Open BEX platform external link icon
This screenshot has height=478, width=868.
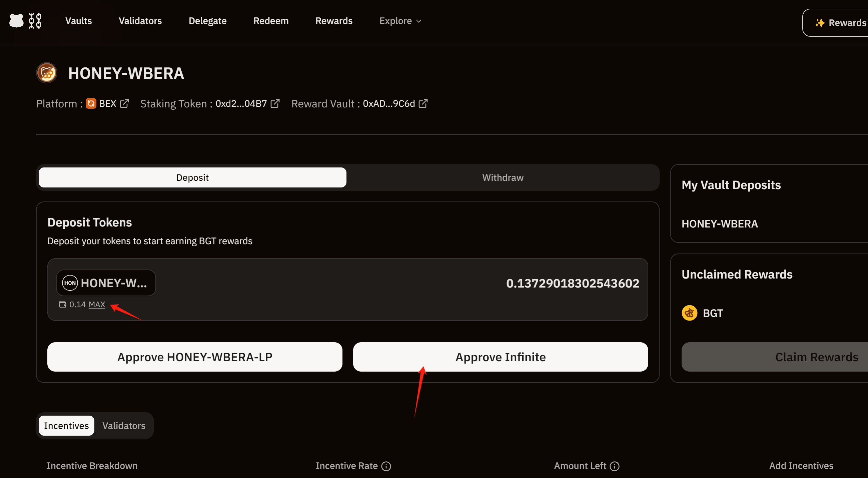coord(124,103)
